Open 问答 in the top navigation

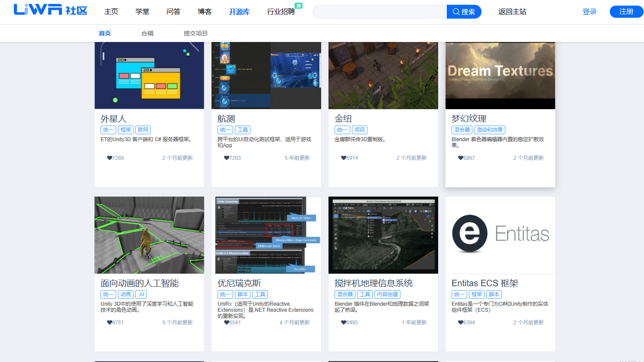[x=173, y=12]
